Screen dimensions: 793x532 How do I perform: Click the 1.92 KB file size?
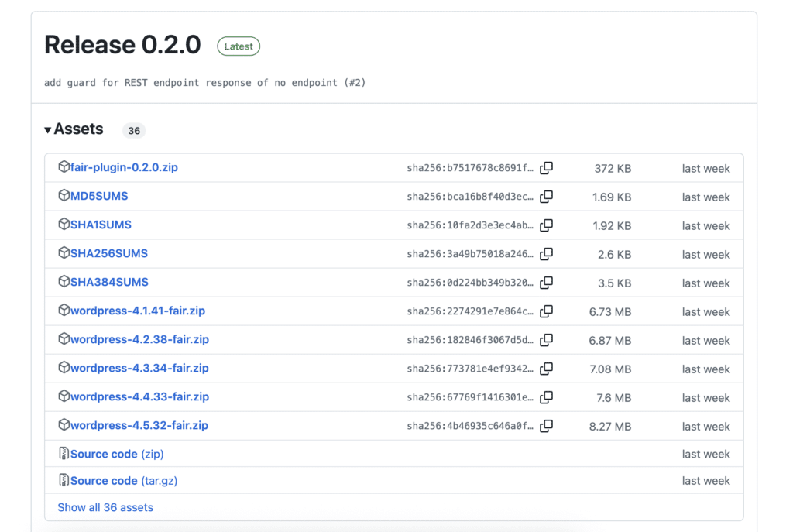tap(612, 226)
